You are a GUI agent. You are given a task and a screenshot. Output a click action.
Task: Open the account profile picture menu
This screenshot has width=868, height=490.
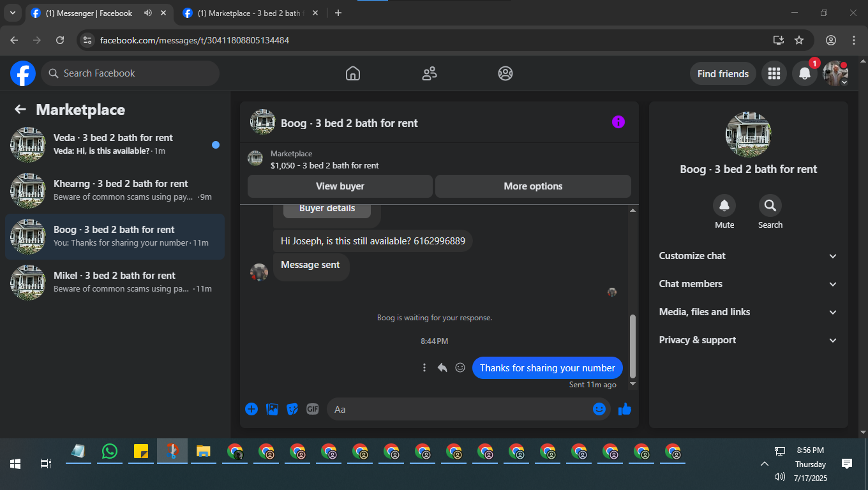coord(835,73)
